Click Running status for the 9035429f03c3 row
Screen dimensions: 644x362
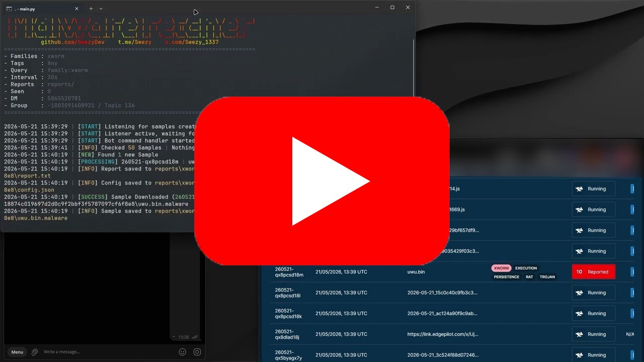click(x=594, y=251)
